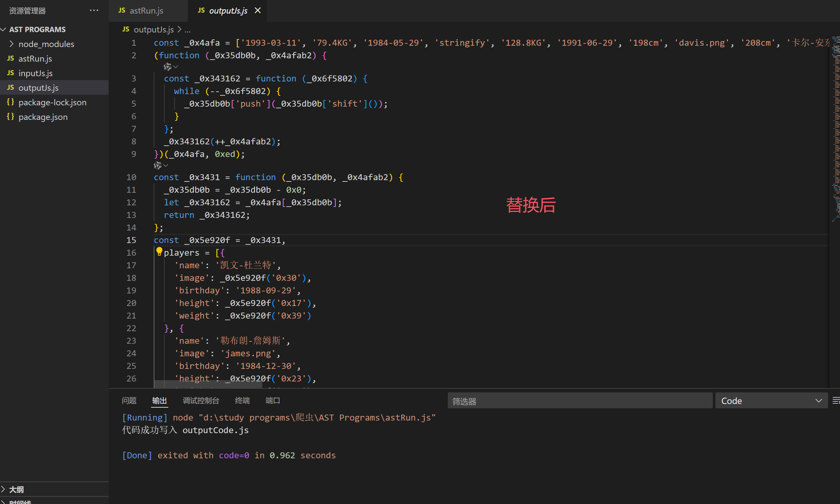Click the lightbulb quick fix icon
The image size is (840, 504).
point(159,251)
